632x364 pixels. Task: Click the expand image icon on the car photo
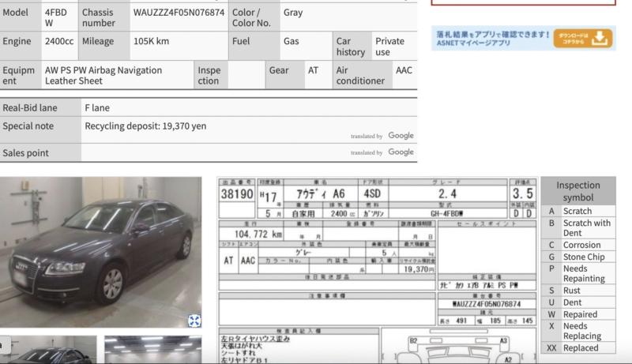point(194,320)
